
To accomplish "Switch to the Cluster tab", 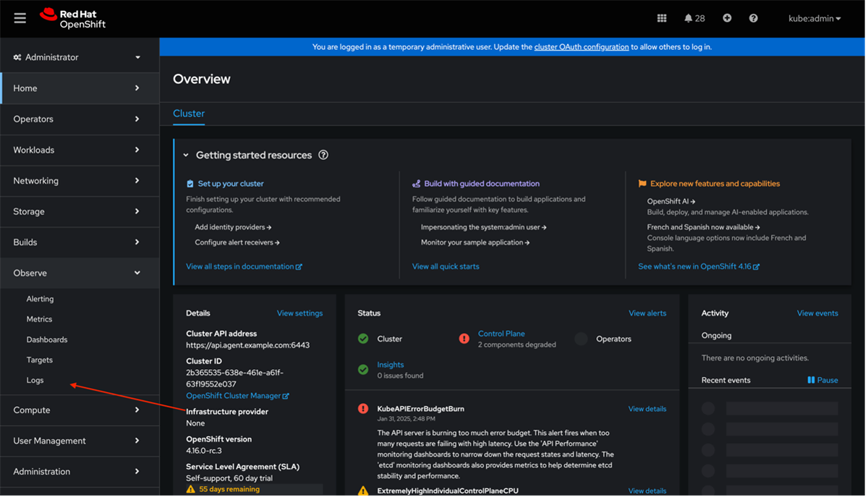I will coord(188,114).
